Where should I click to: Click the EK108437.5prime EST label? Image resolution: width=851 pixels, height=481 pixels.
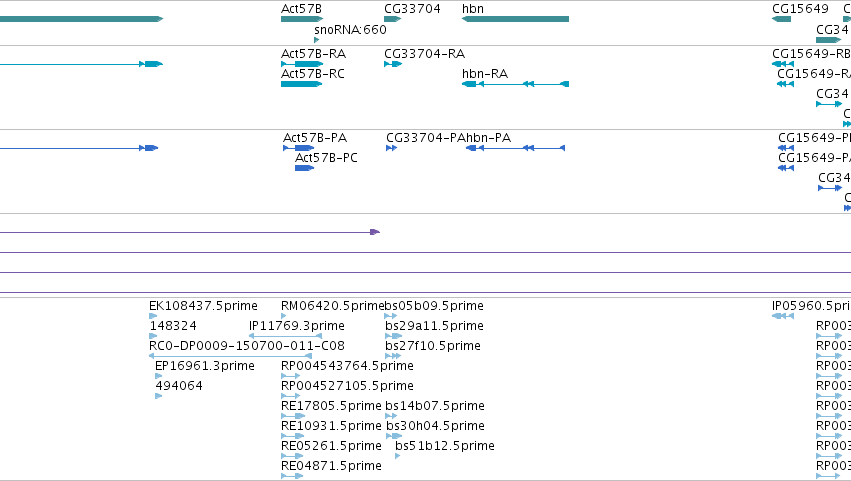click(x=204, y=306)
